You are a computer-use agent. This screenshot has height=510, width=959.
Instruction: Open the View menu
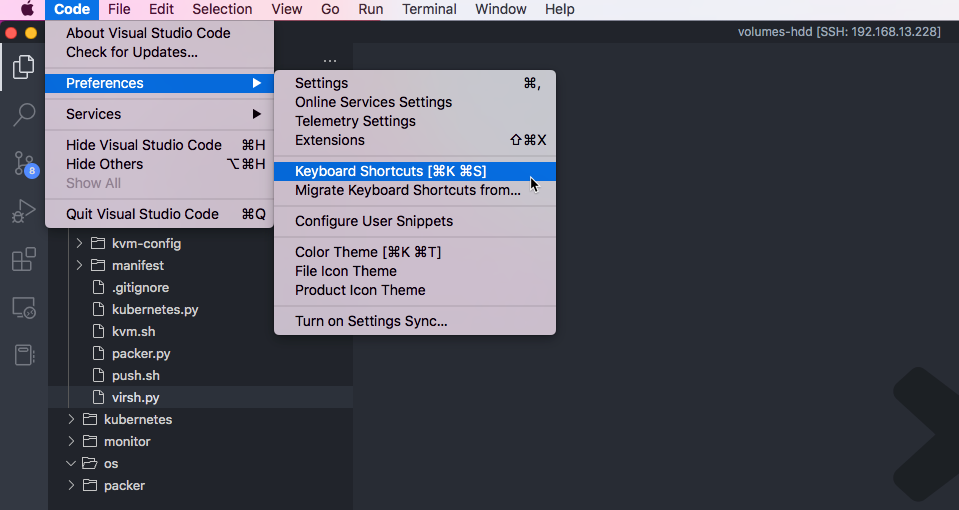click(x=286, y=9)
